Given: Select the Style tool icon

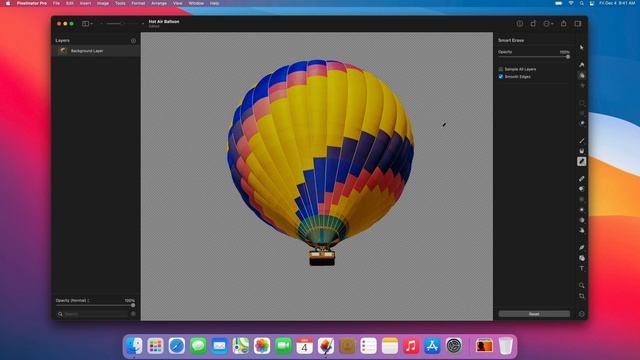Looking at the screenshot, I should 582,64.
